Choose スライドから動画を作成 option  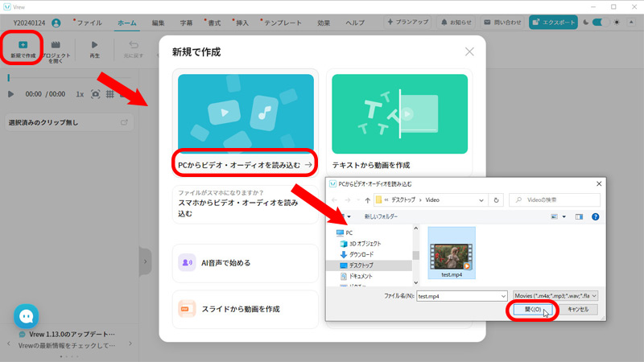(x=246, y=309)
